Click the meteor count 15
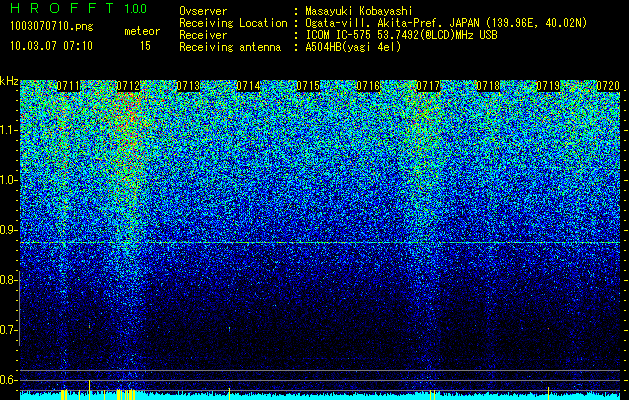Screen dimensions: 629x400 tap(145, 46)
